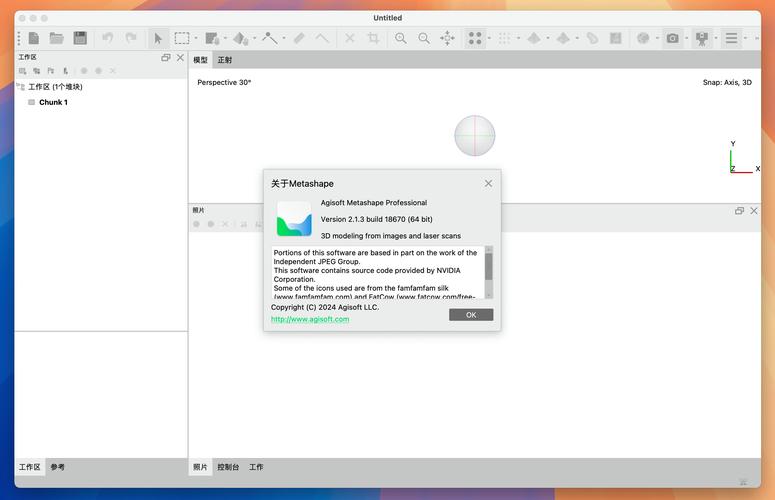Open a project using the folder icon
775x500 pixels.
point(56,38)
